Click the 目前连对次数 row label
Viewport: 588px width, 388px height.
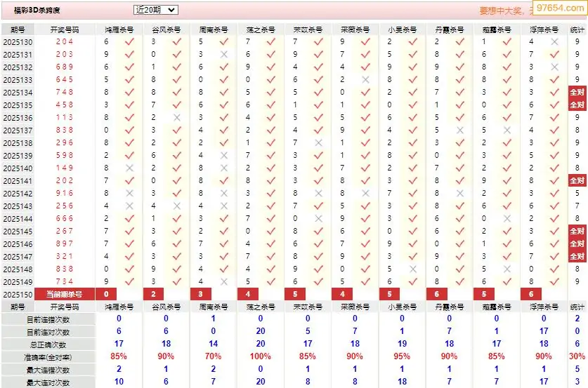click(x=48, y=332)
